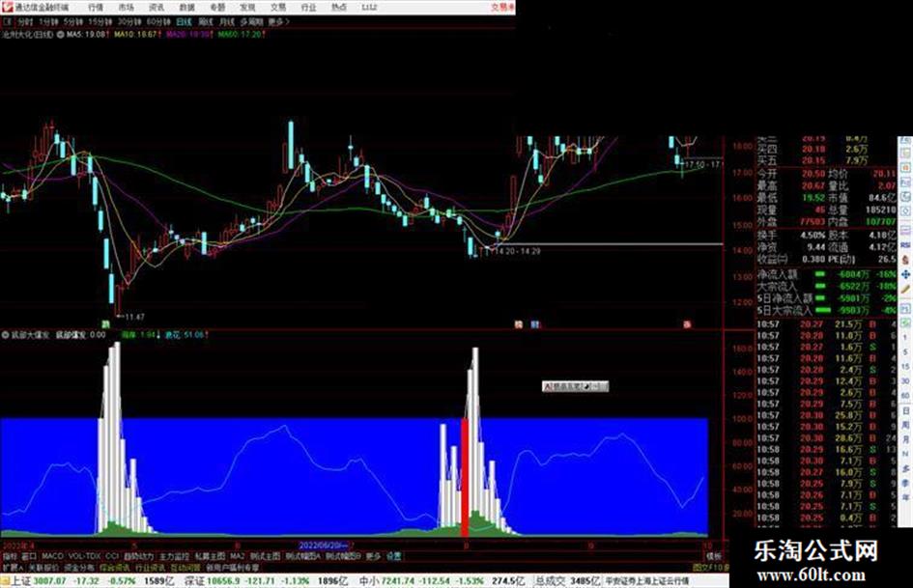The image size is (913, 588).
Task: Select the 日线 daily period tab
Action: pos(184,21)
